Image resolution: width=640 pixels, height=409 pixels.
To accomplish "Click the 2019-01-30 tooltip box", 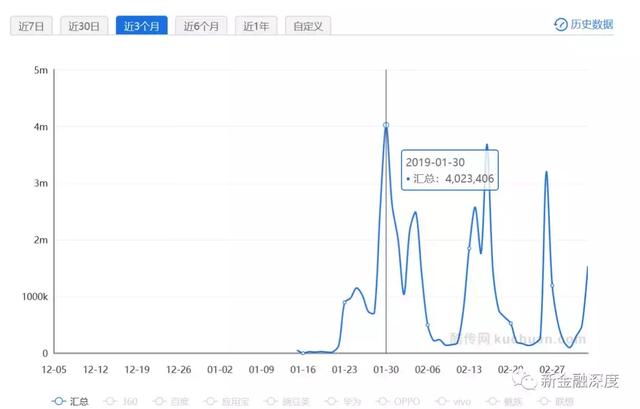I will [450, 170].
